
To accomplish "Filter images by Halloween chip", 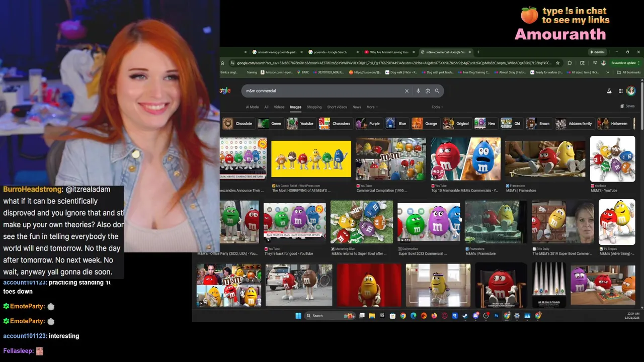I will click(x=614, y=124).
